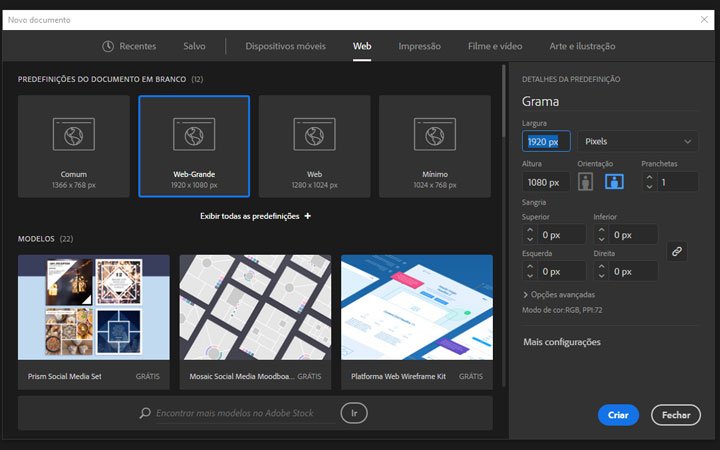Open Prism Social Media Set template
720x450 pixels.
94,322
